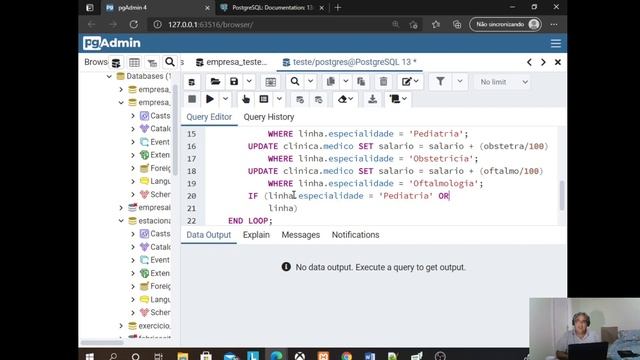Click the browser Refresh button
The width and height of the screenshot is (640, 360).
133,24
